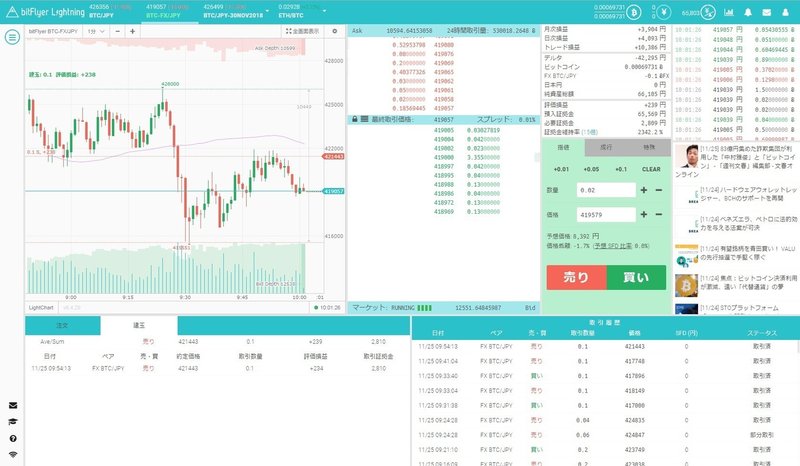800x466 pixels.
Task: Click the green 買い buy button
Action: point(636,277)
